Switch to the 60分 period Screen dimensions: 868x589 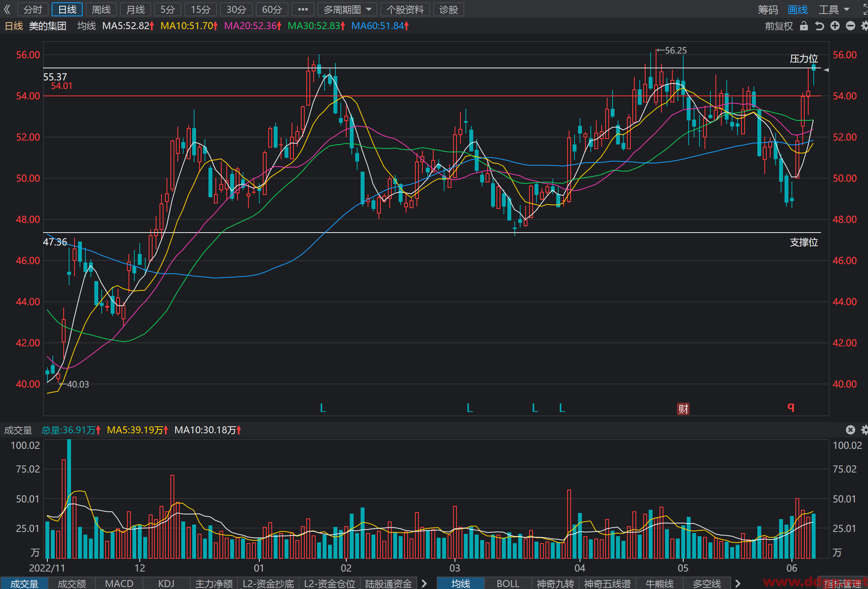(272, 9)
